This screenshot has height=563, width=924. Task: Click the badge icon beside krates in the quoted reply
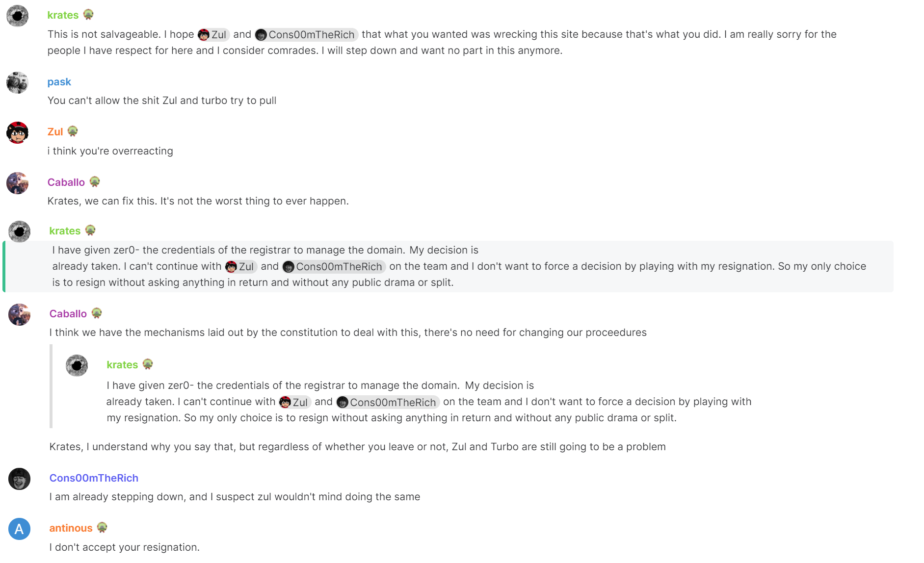click(148, 364)
